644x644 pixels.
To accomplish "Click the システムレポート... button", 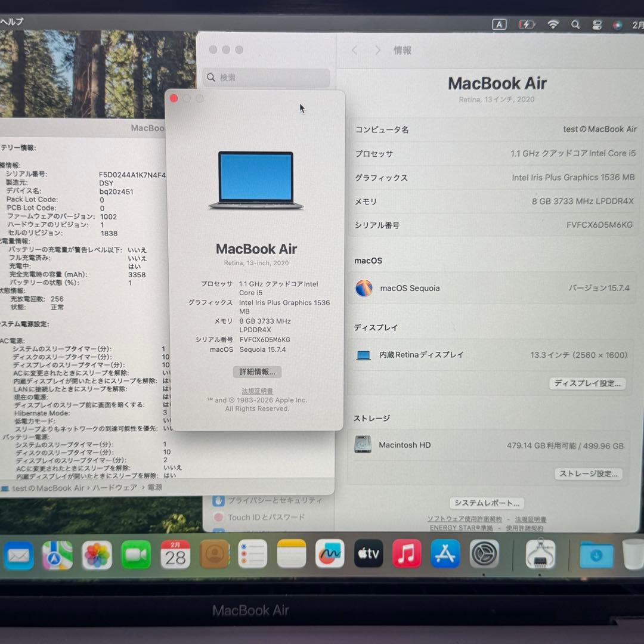I will coord(487,503).
